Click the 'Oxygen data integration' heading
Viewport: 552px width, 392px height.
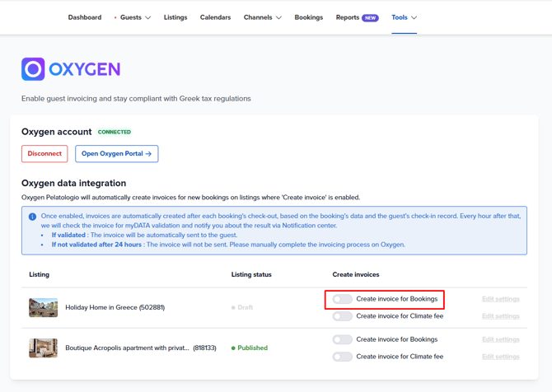73,184
